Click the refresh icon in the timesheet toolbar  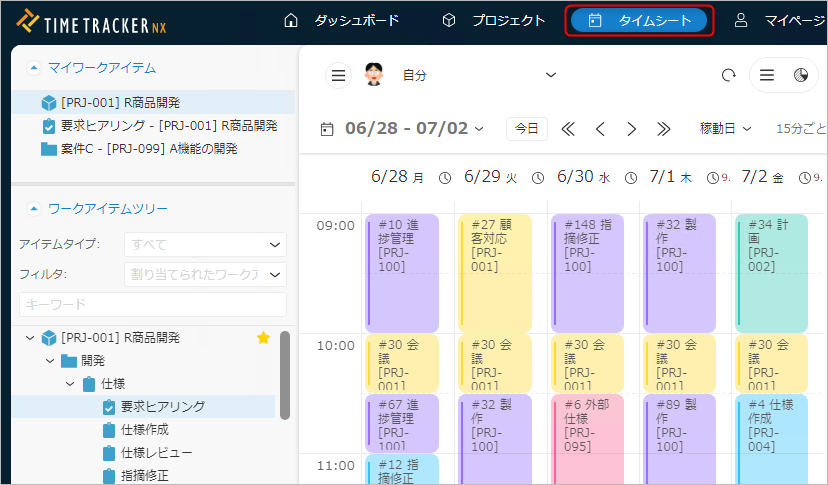728,75
